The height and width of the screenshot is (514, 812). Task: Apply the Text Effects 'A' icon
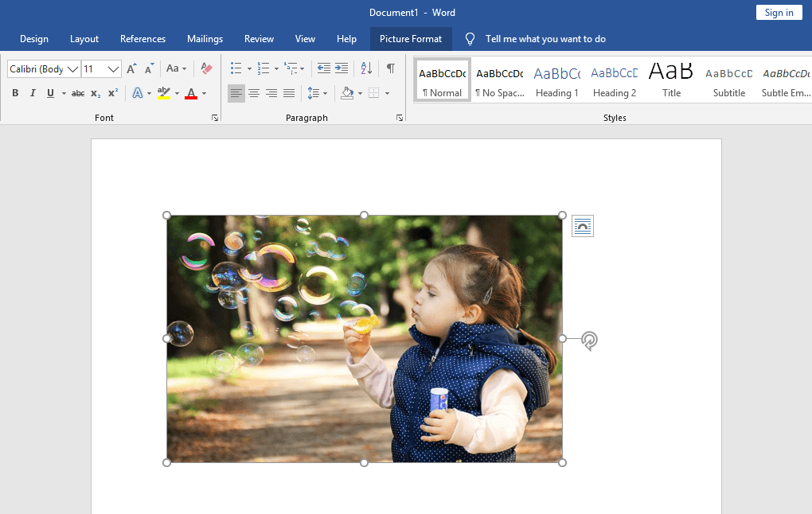coord(137,93)
